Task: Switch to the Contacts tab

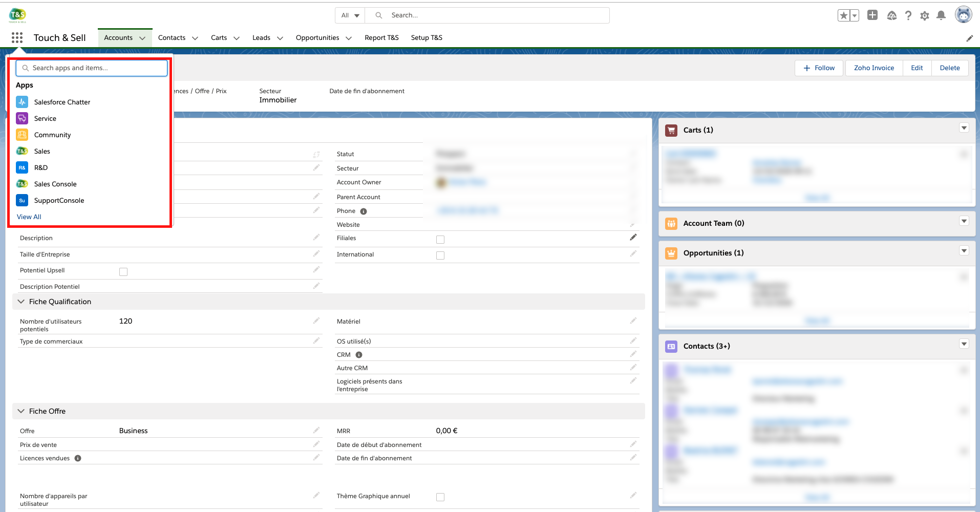Action: pos(172,38)
